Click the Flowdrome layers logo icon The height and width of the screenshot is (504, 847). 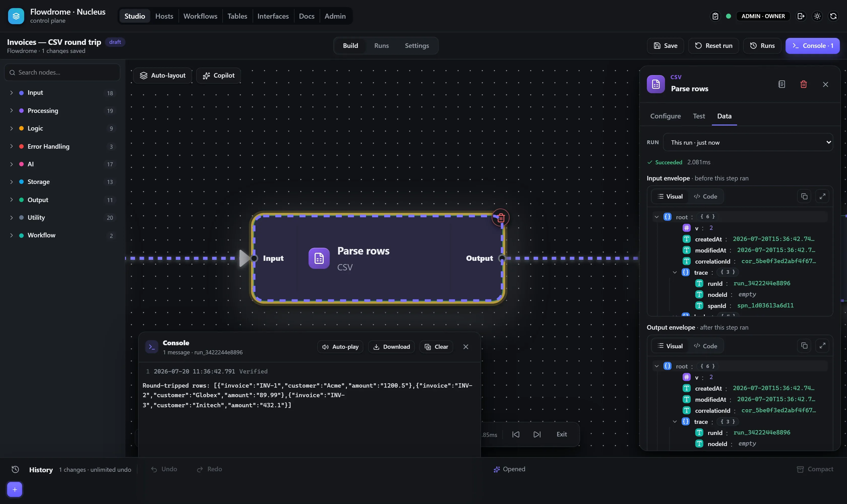[16, 16]
